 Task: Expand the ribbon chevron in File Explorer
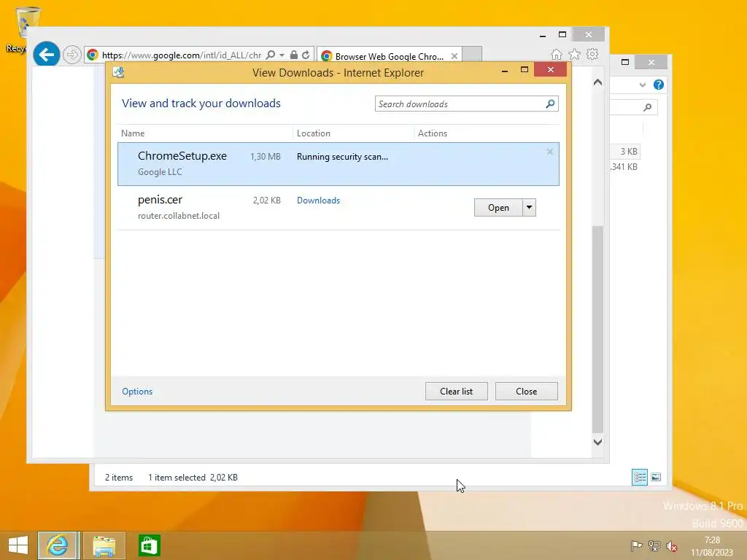click(642, 85)
